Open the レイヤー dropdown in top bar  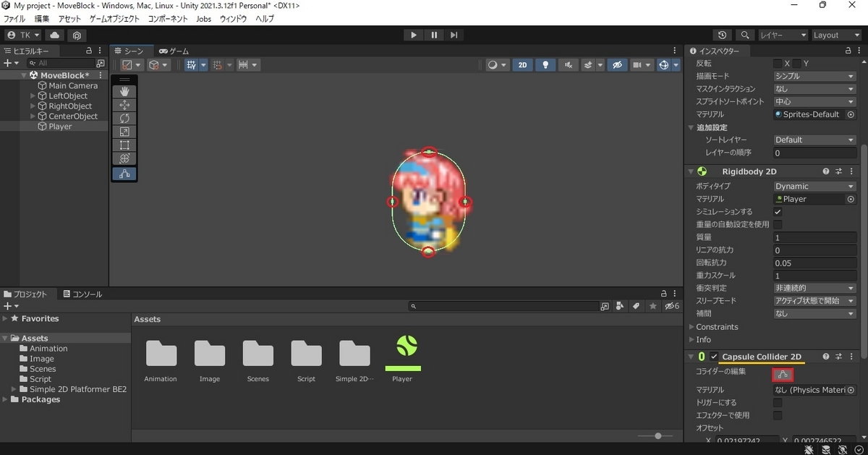click(x=783, y=35)
